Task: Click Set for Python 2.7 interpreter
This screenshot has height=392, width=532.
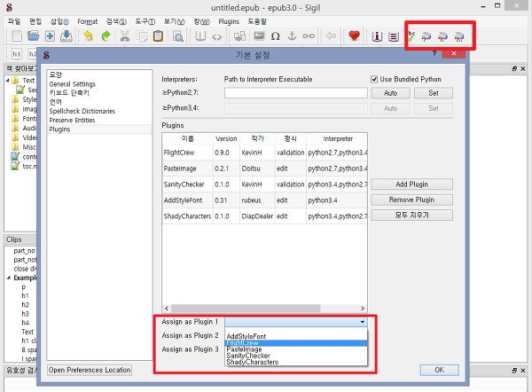Action: coord(434,93)
